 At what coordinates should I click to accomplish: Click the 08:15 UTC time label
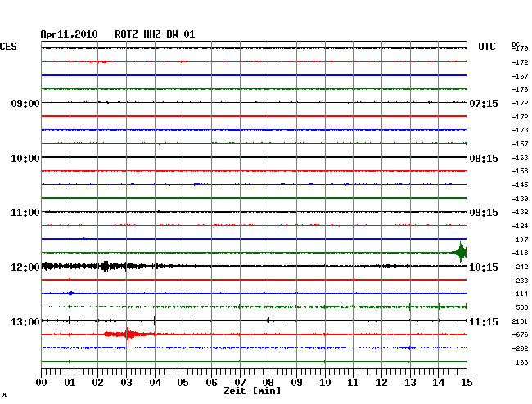pos(484,159)
